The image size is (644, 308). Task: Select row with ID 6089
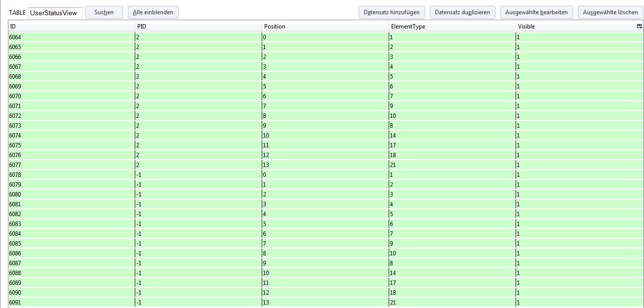[x=325, y=283]
